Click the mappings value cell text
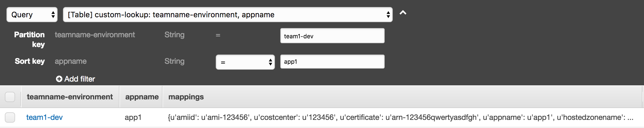The image size is (644, 128). pyautogui.click(x=401, y=117)
